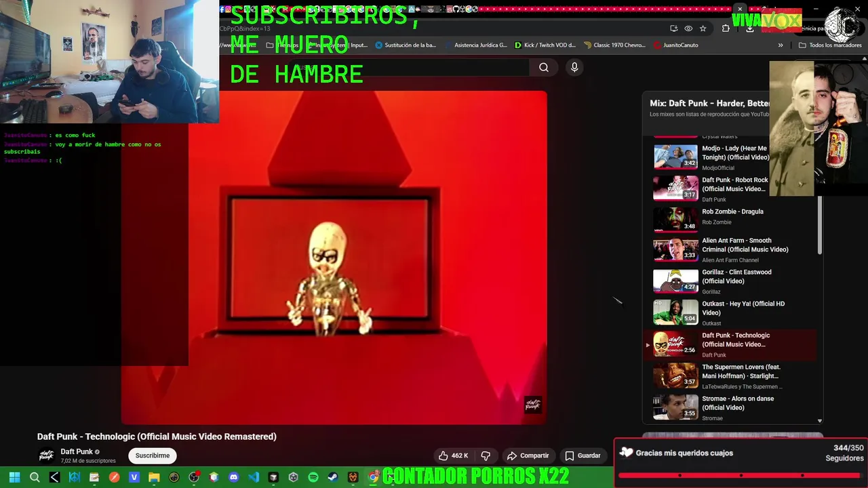
Task: Open Unity Hub cube icon in taskbar
Action: (294, 477)
